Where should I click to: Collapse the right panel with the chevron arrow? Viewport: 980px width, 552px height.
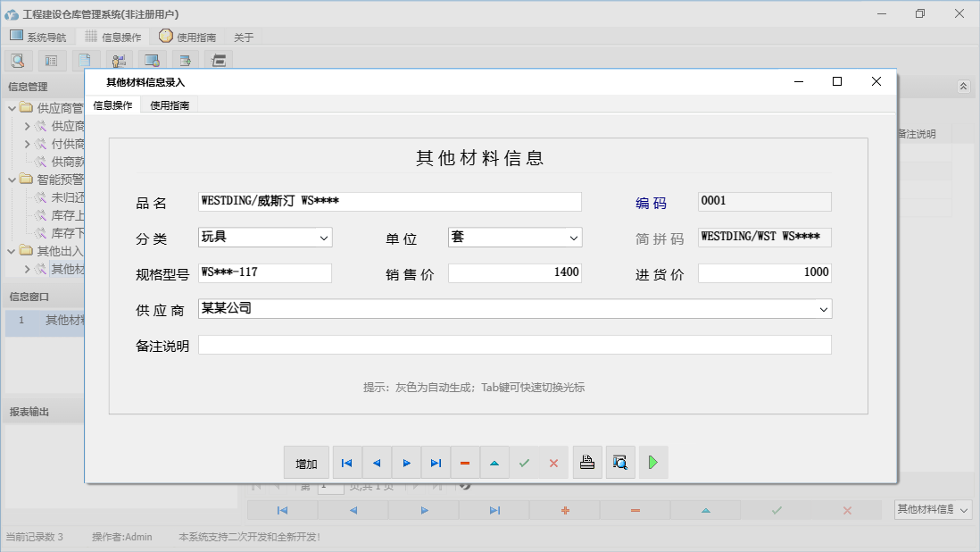(x=962, y=87)
